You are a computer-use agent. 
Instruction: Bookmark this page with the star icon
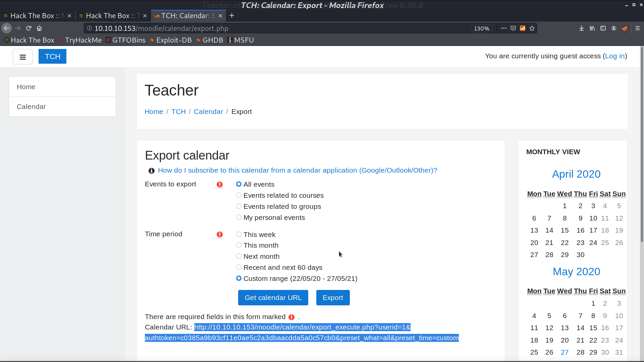pyautogui.click(x=532, y=28)
